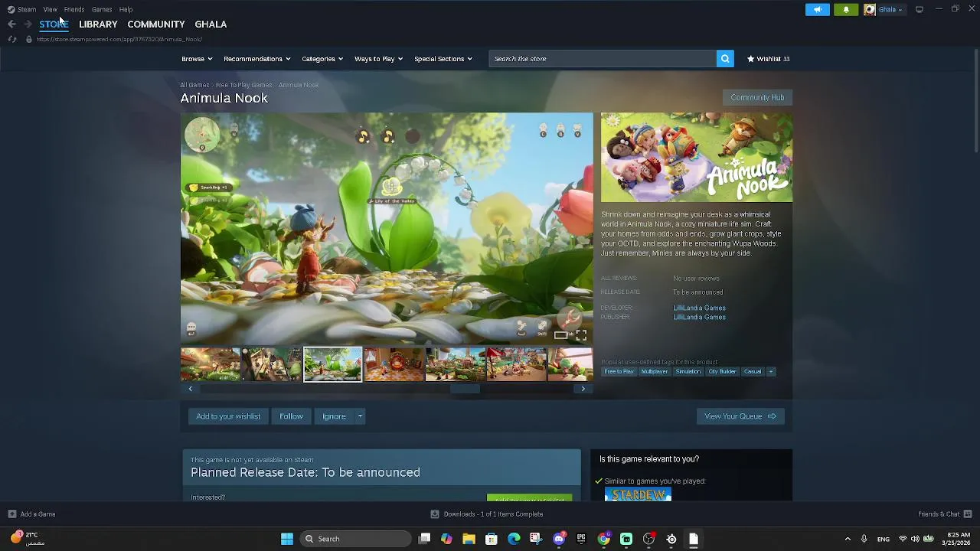Click the Stardew Valley similar game image

pos(638,495)
